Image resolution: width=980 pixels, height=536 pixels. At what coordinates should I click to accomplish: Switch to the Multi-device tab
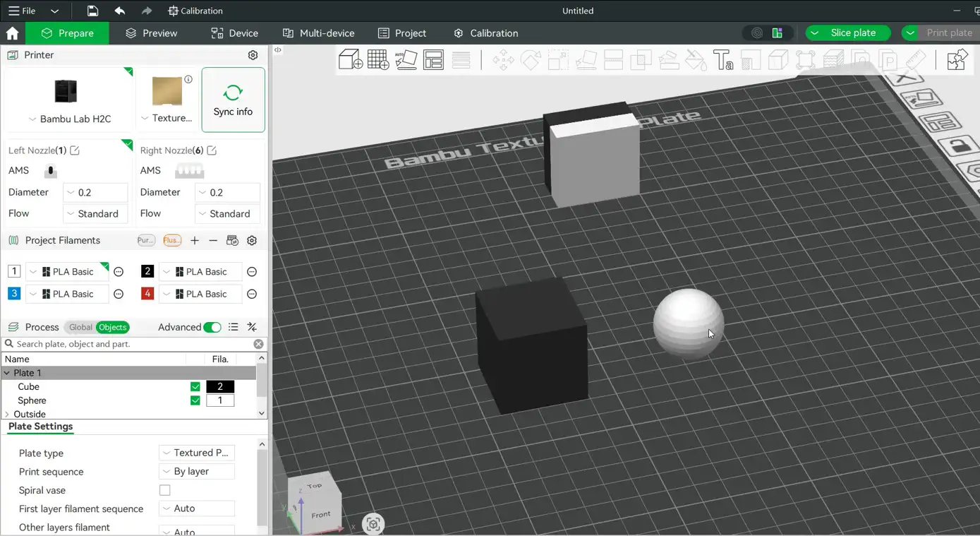click(319, 33)
